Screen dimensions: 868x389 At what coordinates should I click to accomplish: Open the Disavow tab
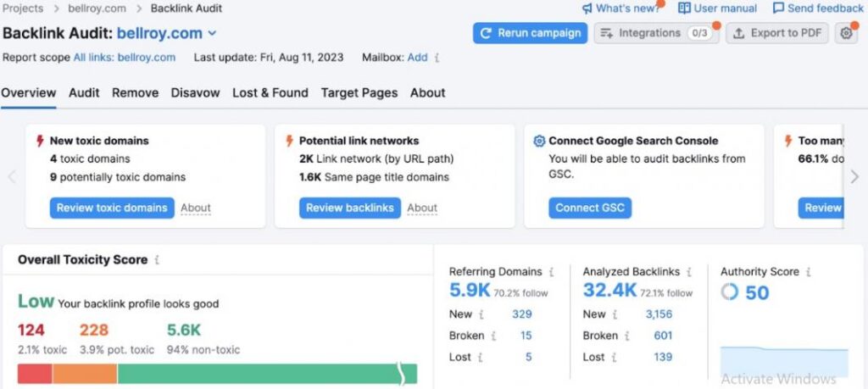coord(196,93)
